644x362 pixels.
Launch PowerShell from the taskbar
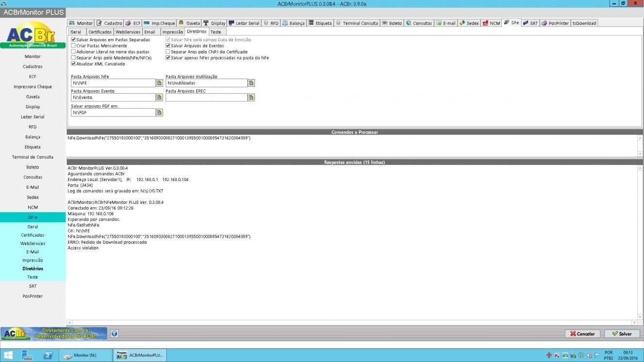(48, 355)
